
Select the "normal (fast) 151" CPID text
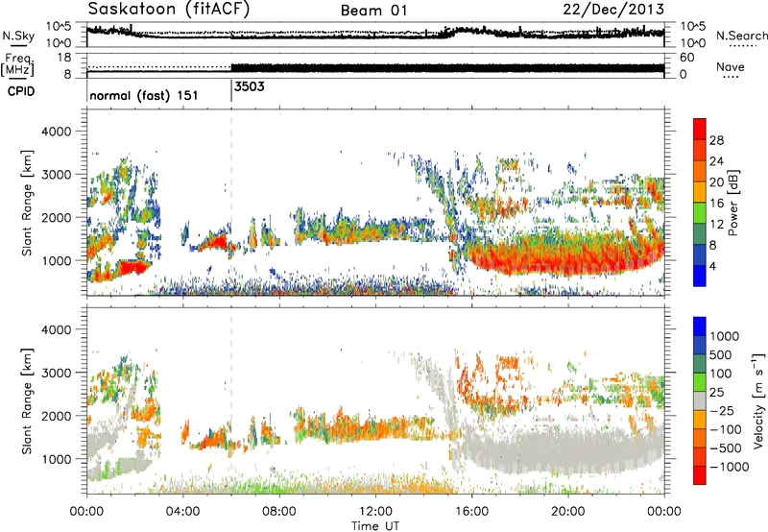click(144, 95)
